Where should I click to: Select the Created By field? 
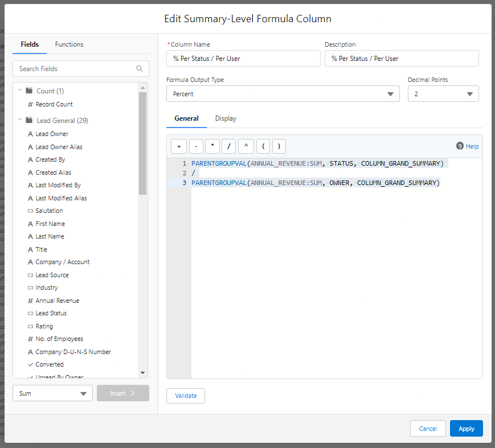pyautogui.click(x=50, y=159)
